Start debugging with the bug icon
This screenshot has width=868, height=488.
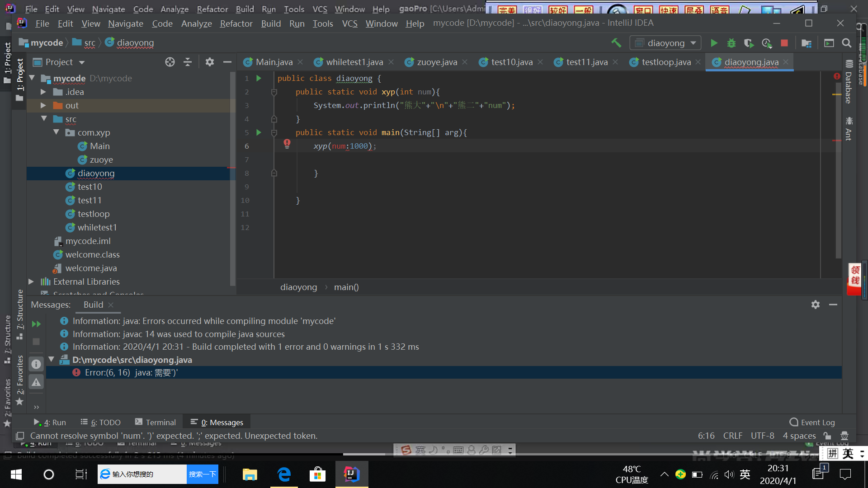coord(731,43)
